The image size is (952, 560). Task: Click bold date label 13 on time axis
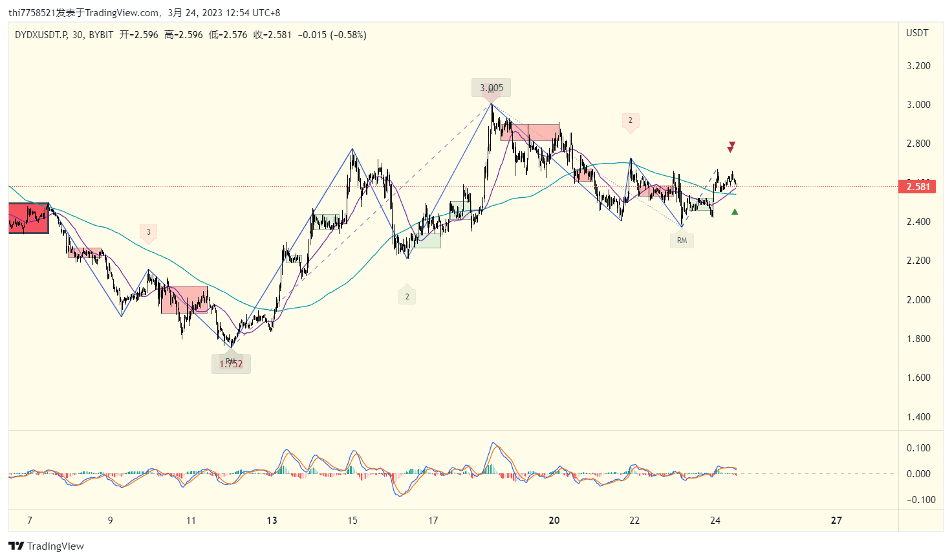[272, 521]
